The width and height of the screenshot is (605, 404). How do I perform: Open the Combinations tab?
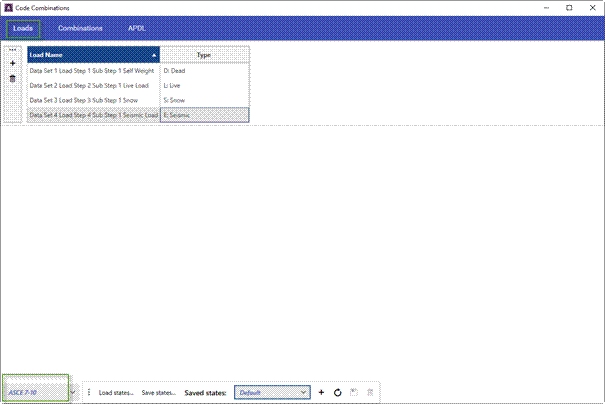tap(80, 29)
